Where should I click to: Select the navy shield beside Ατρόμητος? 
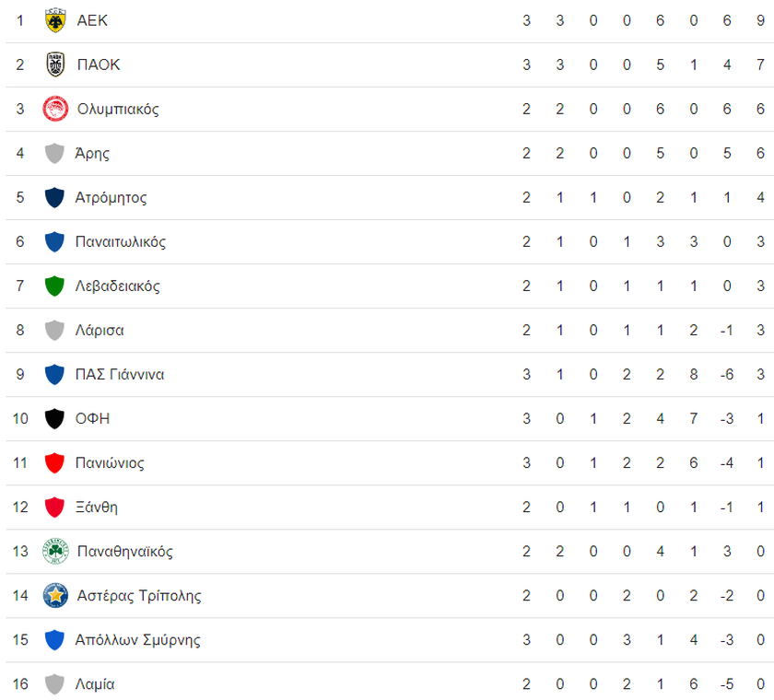pyautogui.click(x=54, y=198)
